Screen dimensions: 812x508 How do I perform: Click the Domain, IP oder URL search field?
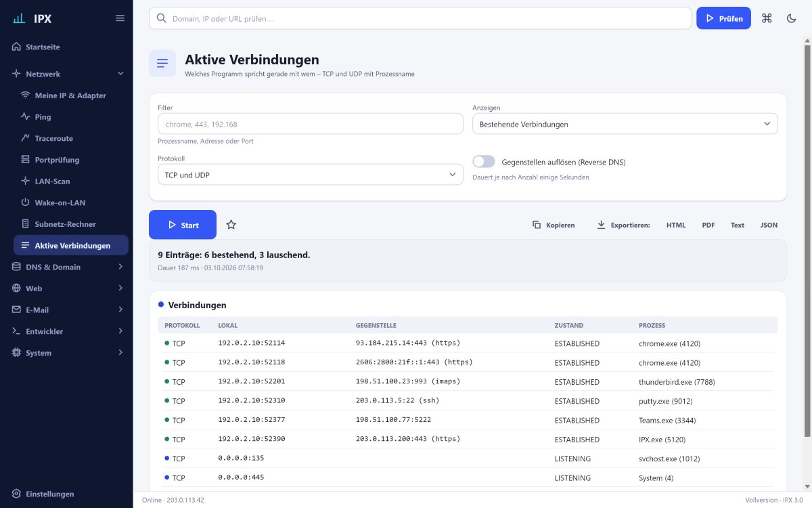point(420,18)
